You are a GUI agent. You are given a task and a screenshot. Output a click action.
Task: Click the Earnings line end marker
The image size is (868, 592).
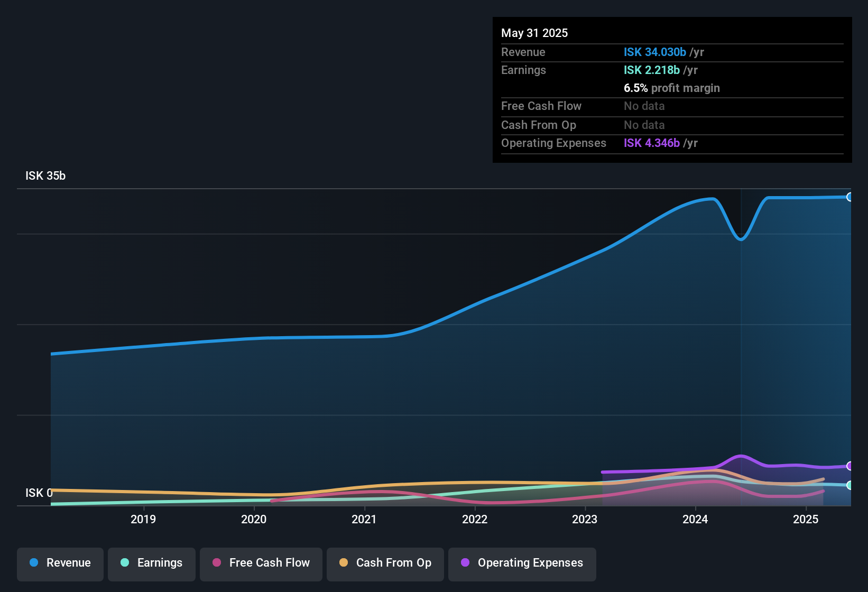[x=850, y=485]
